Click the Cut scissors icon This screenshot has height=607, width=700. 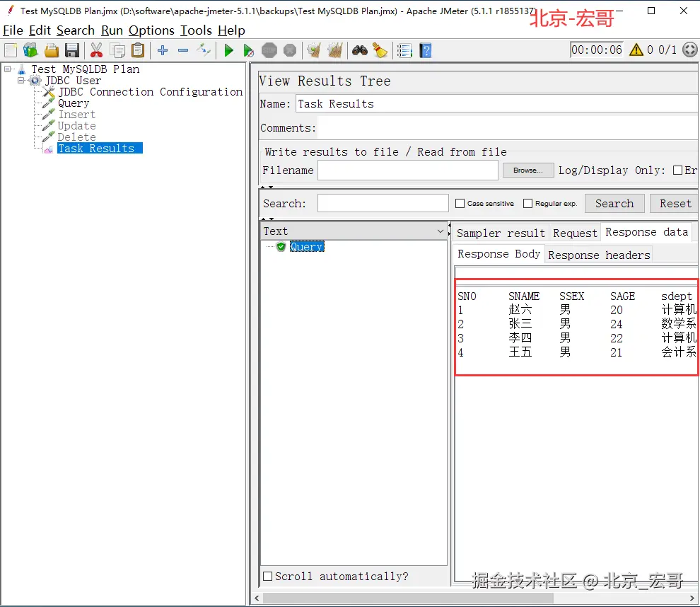click(96, 50)
